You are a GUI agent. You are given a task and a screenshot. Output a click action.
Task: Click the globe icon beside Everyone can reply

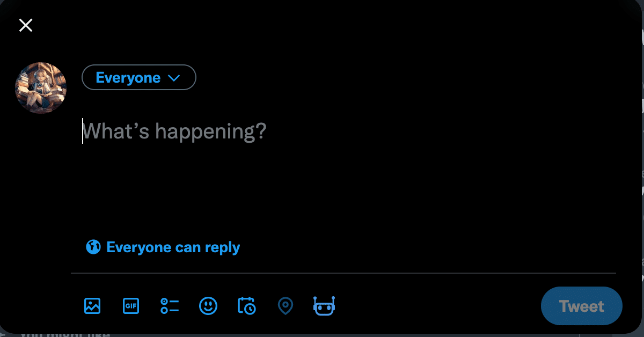93,247
